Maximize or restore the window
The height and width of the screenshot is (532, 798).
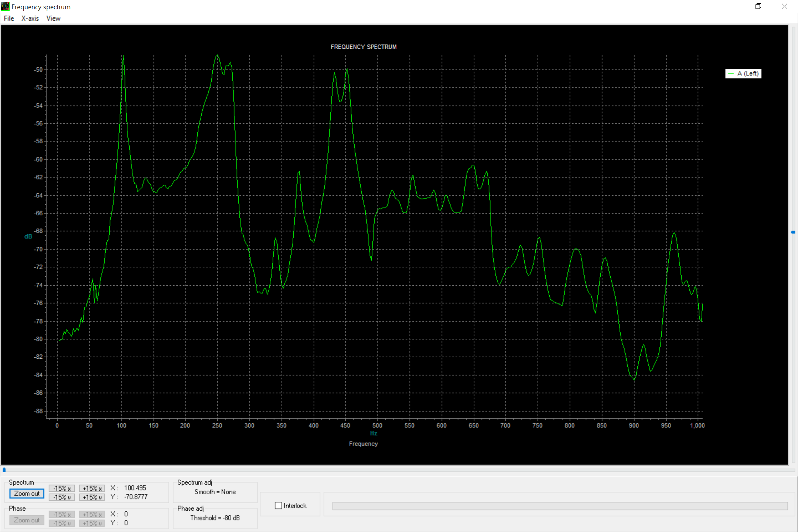pos(758,6)
